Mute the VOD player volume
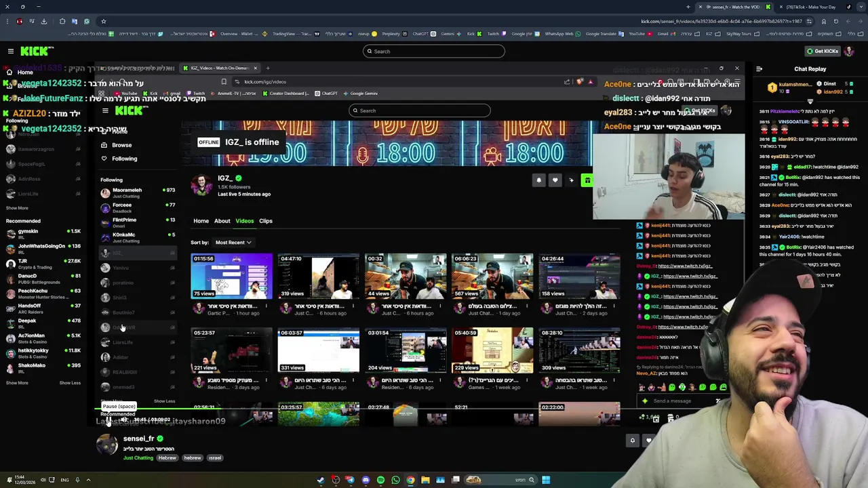The height and width of the screenshot is (488, 868). [124, 420]
